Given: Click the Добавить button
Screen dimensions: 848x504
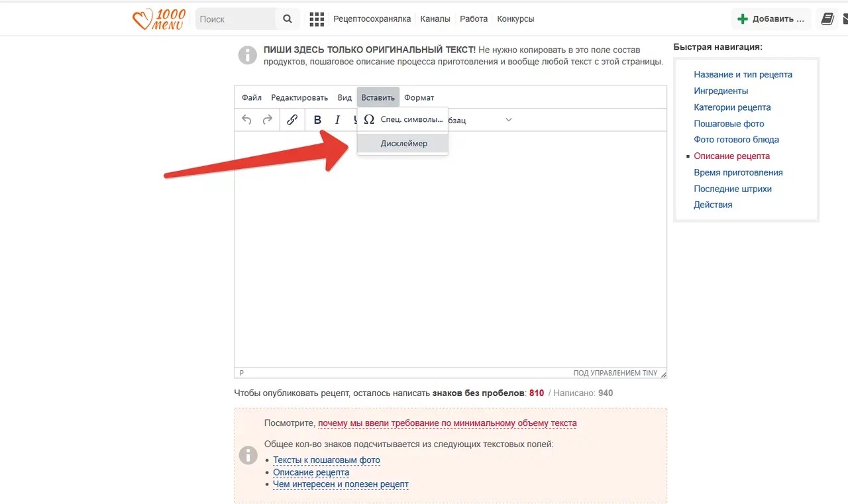Looking at the screenshot, I should coord(771,19).
